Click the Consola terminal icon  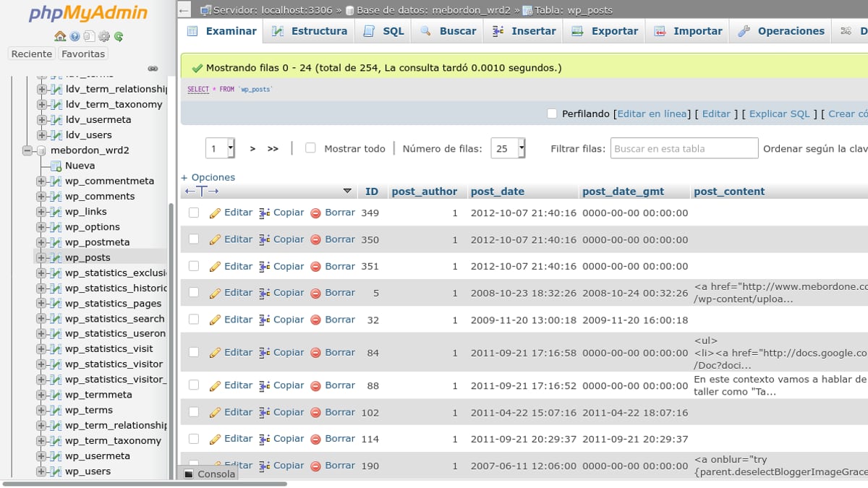coord(189,474)
